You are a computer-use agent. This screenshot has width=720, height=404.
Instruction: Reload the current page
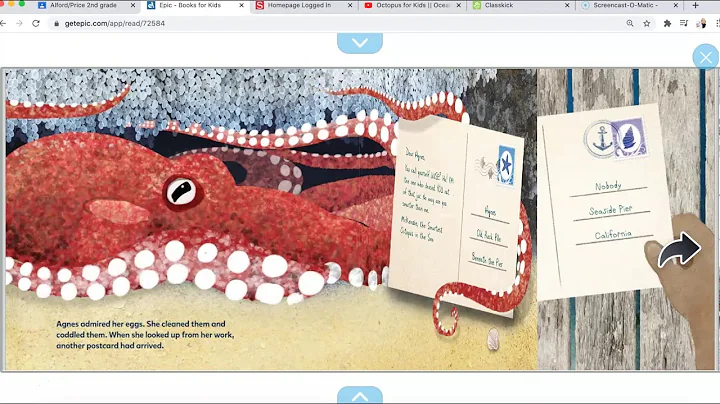click(36, 23)
